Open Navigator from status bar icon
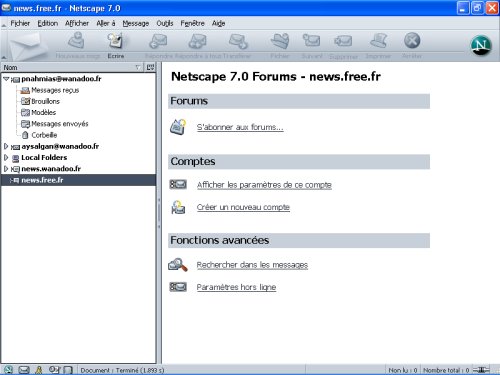Image resolution: width=500 pixels, height=375 pixels. click(x=8, y=369)
